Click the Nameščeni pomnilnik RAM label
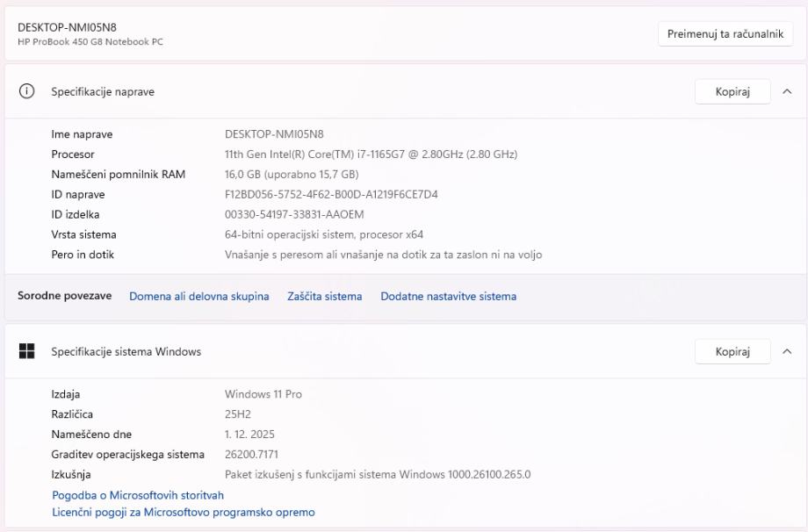The height and width of the screenshot is (532, 808). [118, 175]
